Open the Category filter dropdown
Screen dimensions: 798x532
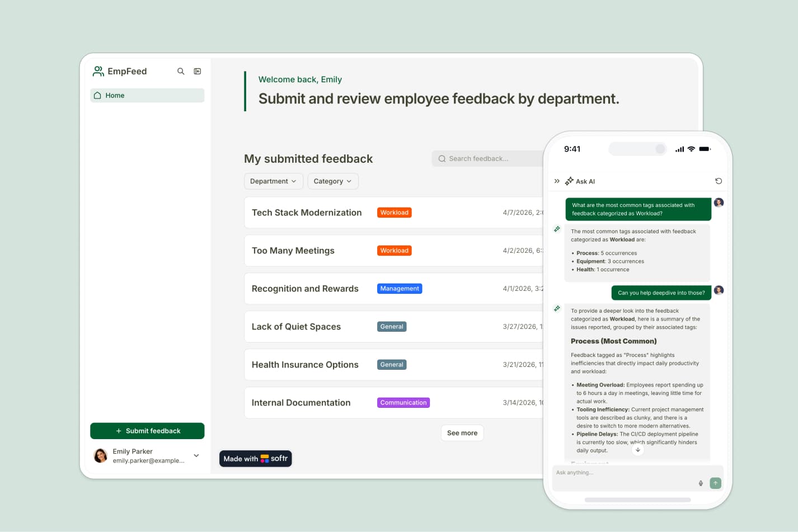pos(333,181)
